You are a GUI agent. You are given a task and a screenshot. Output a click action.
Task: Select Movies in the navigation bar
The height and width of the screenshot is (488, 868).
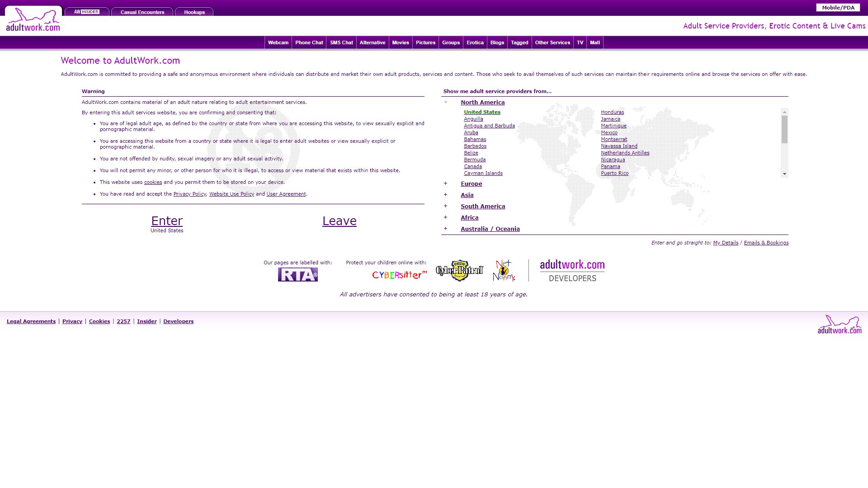pyautogui.click(x=401, y=42)
